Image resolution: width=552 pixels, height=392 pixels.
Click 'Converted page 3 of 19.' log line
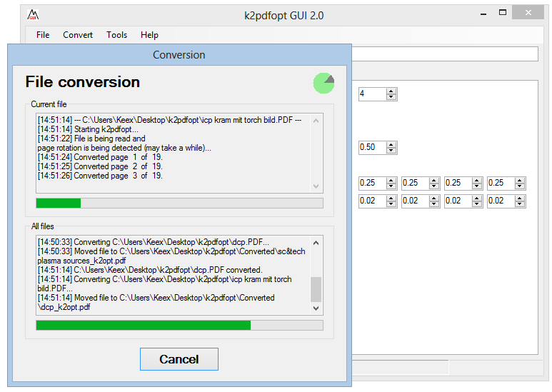(100, 176)
